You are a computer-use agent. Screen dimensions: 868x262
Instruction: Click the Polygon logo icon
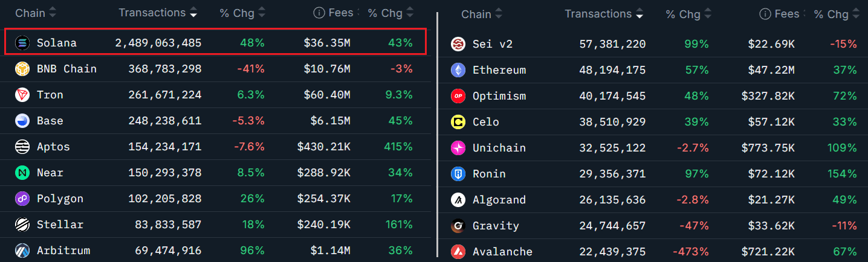(22, 199)
